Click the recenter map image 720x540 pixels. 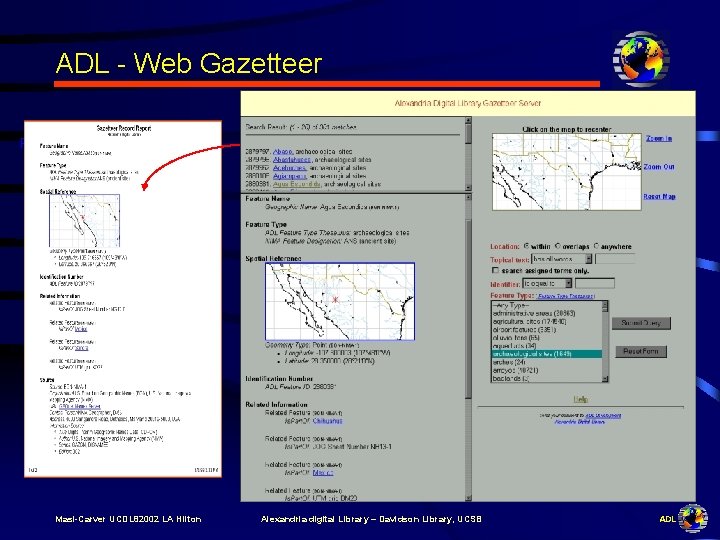click(x=567, y=172)
